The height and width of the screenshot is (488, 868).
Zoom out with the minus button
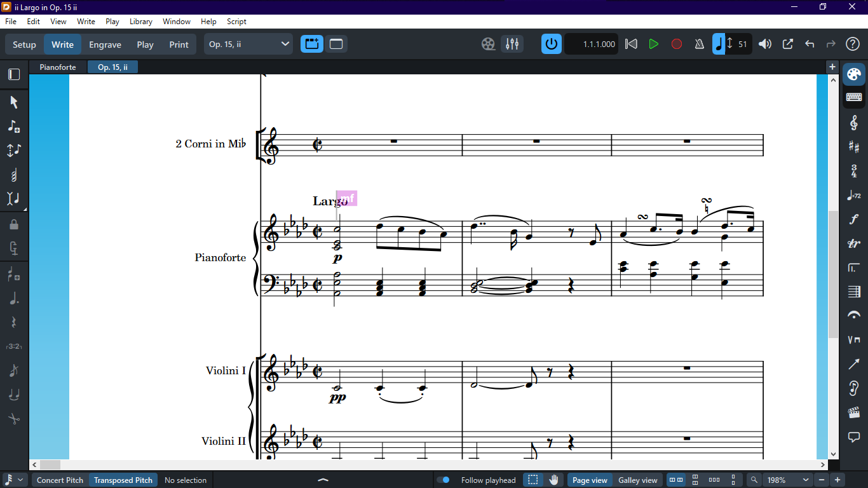(x=822, y=480)
